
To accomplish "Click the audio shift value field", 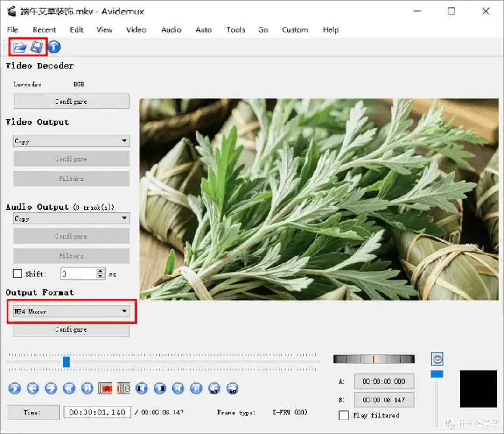I will pos(79,274).
